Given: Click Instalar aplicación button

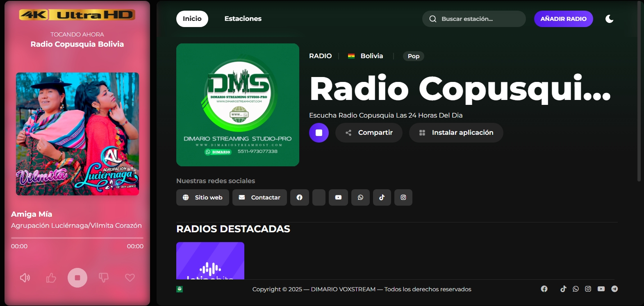Looking at the screenshot, I should coord(456,133).
